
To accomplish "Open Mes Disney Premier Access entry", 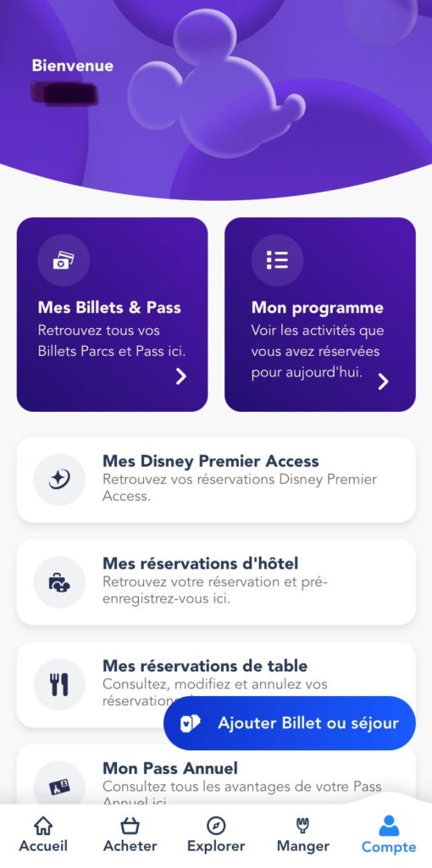I will coord(216,480).
